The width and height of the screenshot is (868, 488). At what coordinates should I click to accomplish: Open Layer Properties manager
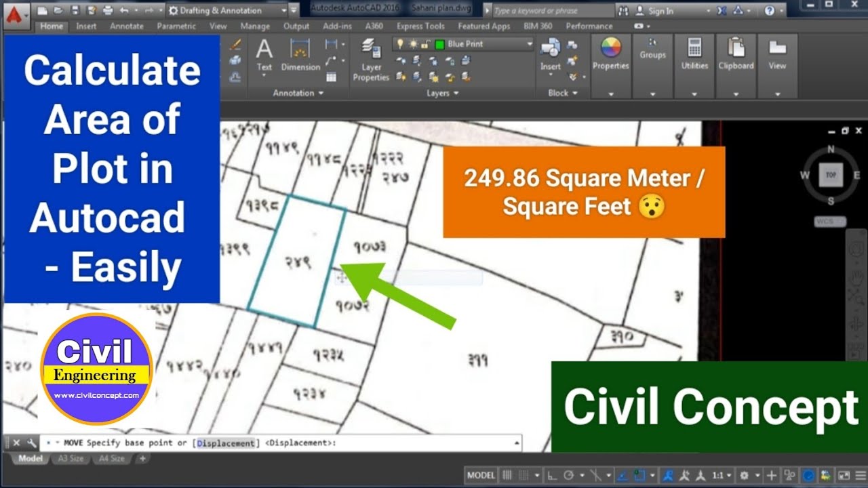[371, 60]
